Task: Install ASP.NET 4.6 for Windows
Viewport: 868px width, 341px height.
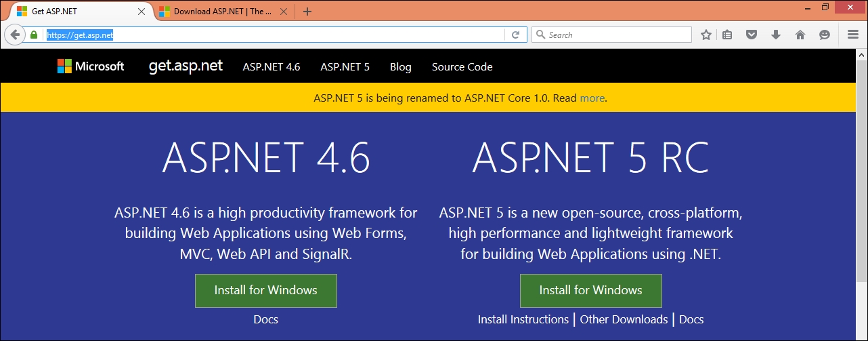Action: [266, 290]
